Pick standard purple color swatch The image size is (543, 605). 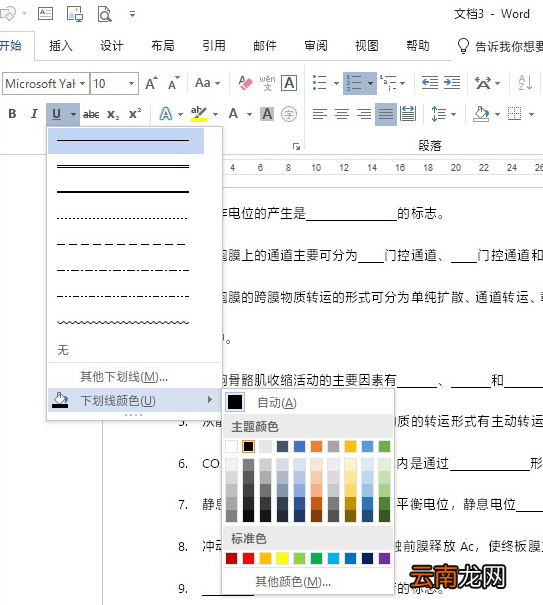coord(384,558)
